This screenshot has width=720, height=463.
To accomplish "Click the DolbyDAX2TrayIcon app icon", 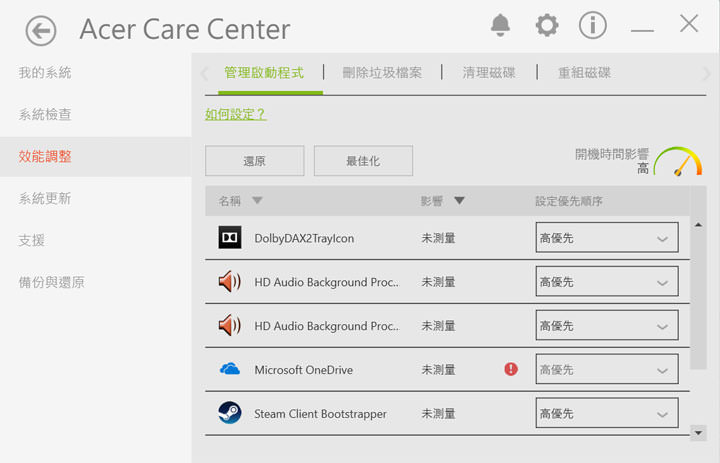I will (x=230, y=238).
